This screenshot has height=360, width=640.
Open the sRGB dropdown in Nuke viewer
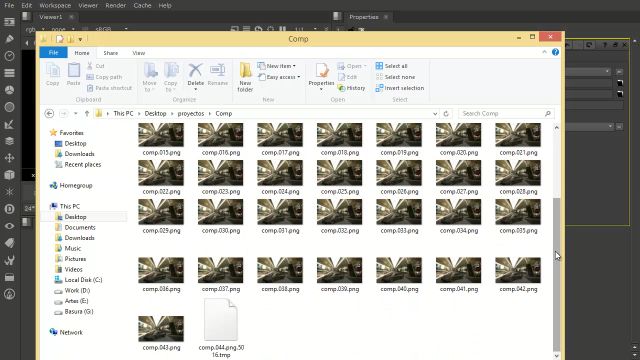pyautogui.click(x=111, y=29)
